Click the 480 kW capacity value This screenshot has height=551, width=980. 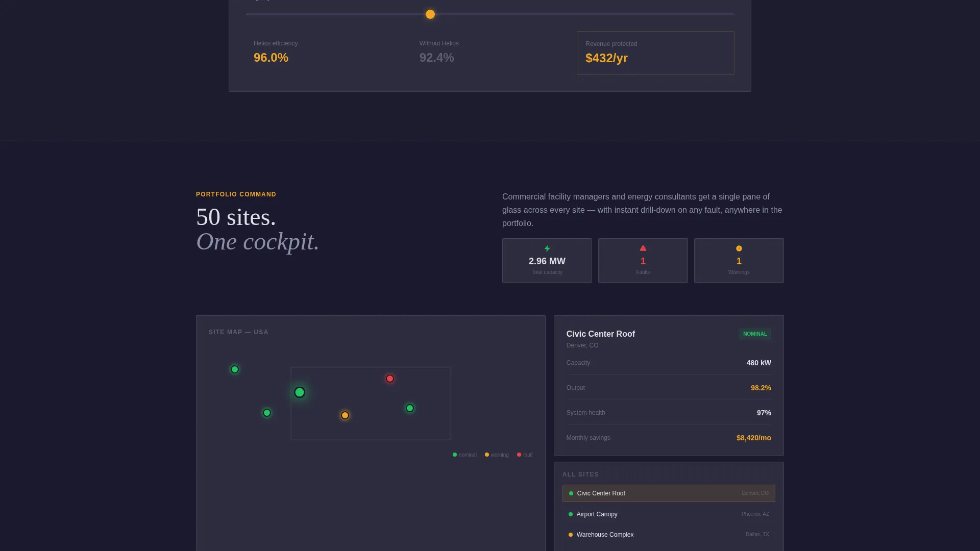(x=759, y=363)
